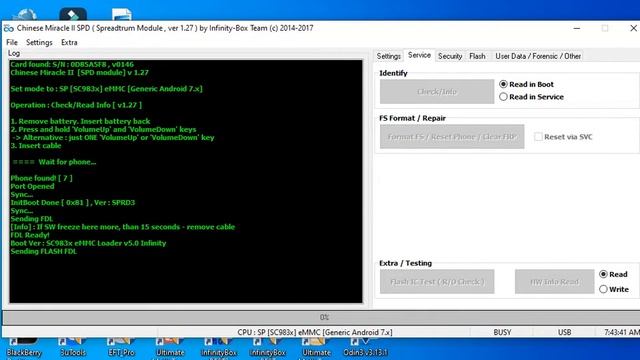
Task: Click the USB status entry
Action: click(564, 332)
